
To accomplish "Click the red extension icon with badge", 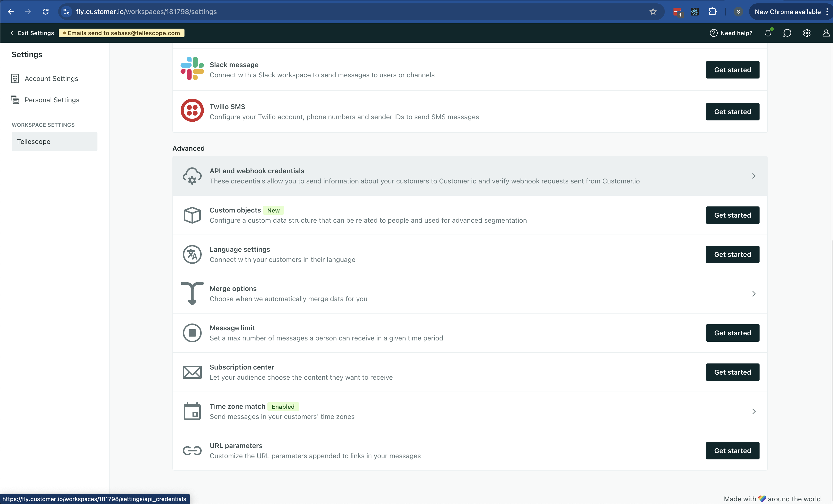I will tap(678, 12).
